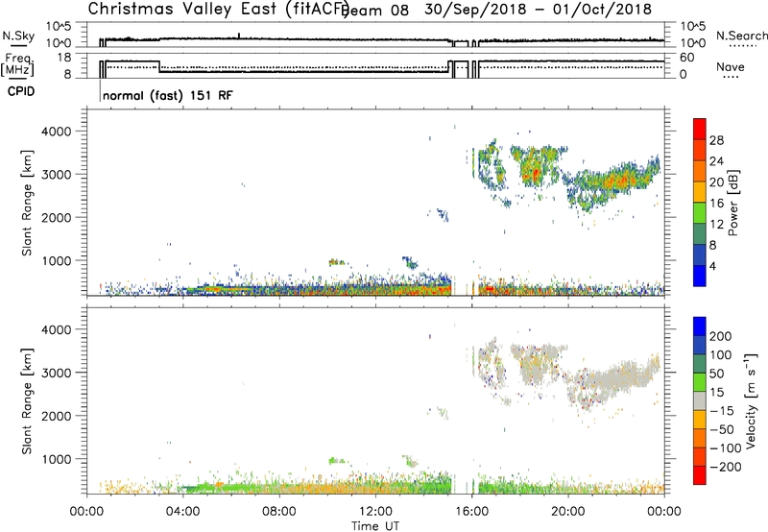Click the 'N.Sky' label

click(18, 36)
